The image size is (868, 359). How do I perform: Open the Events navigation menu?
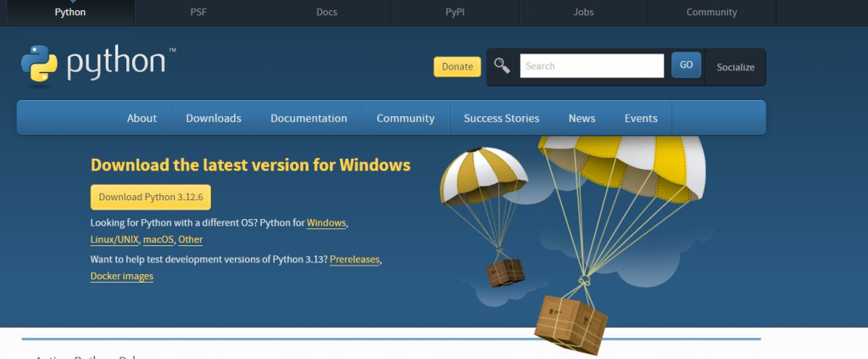[641, 118]
